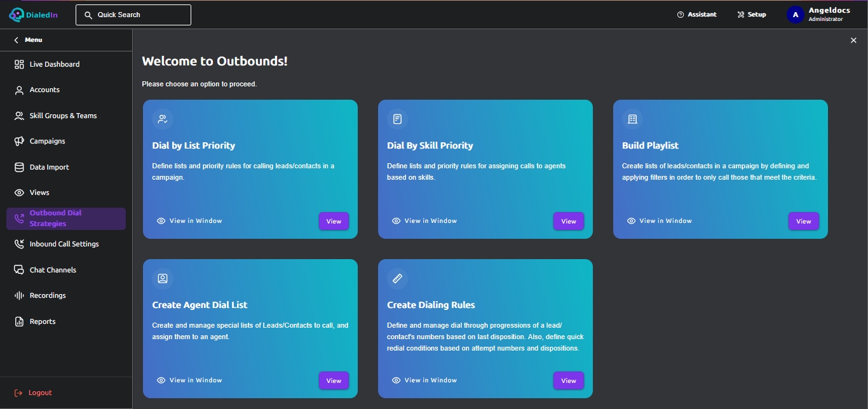Show Create Dialing Rules in a window

(424, 380)
